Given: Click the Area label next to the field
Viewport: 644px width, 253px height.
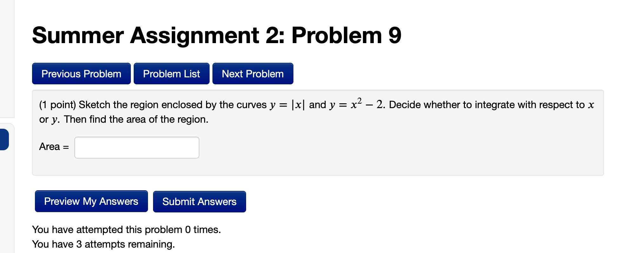Looking at the screenshot, I should 53,147.
